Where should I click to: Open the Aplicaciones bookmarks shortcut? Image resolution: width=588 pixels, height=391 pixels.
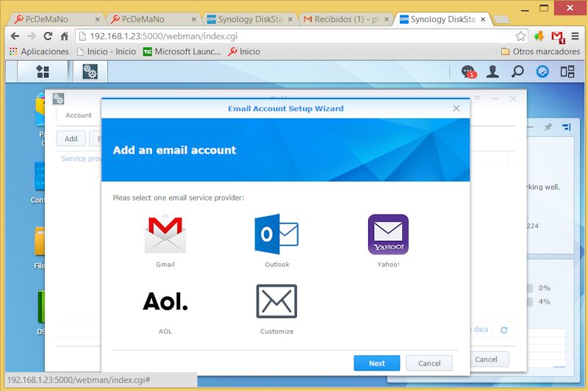point(40,51)
